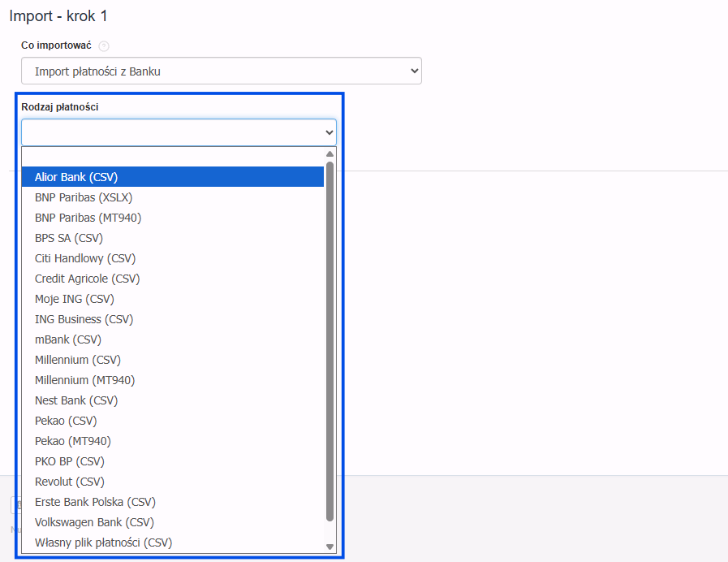
Task: Select 'Credit Agricole (CSV)' option
Action: (173, 279)
